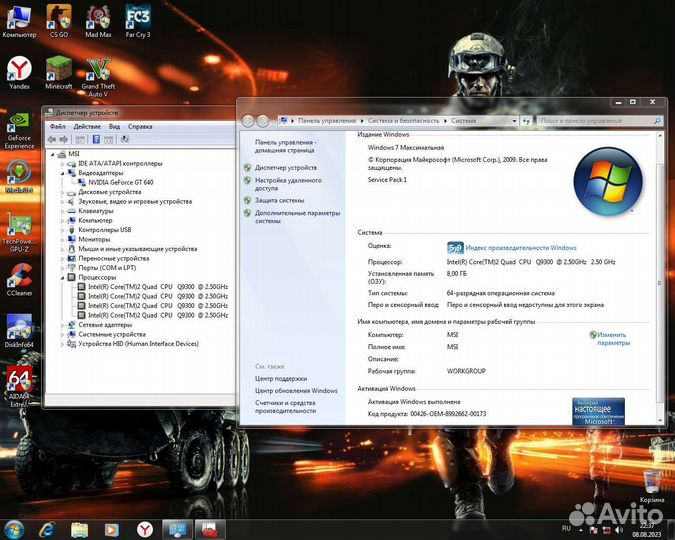Launch Far Cry 3 shortcut
675x540 pixels.
click(x=138, y=21)
